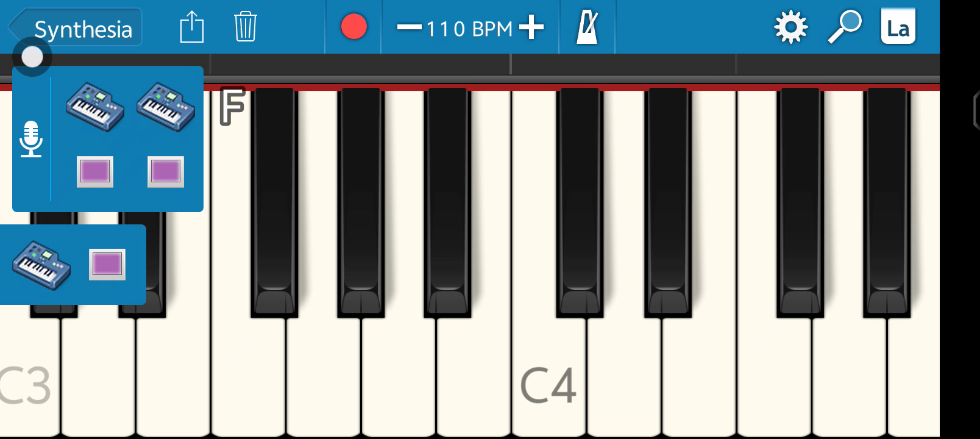Open settings with the gear icon
The height and width of the screenshot is (439, 980).
tap(790, 27)
